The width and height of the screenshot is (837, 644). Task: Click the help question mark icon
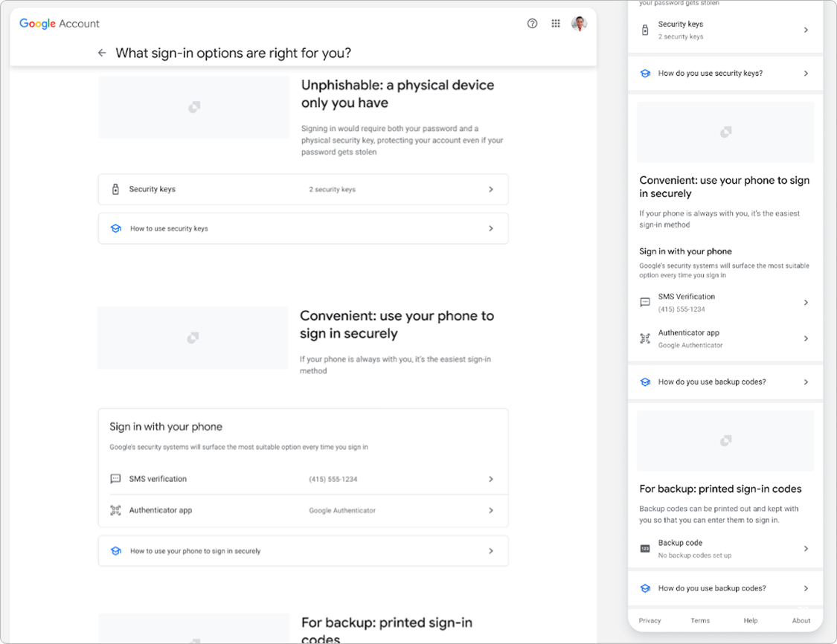click(531, 23)
